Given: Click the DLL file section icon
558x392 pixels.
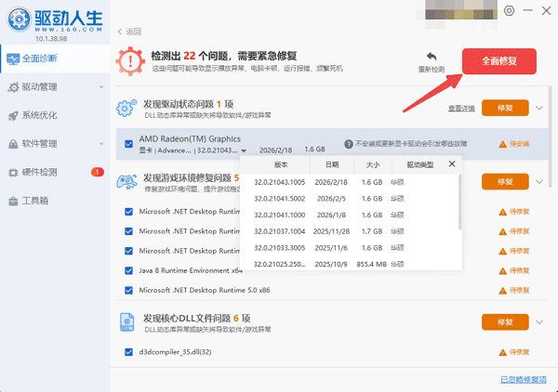Looking at the screenshot, I should 127,322.
